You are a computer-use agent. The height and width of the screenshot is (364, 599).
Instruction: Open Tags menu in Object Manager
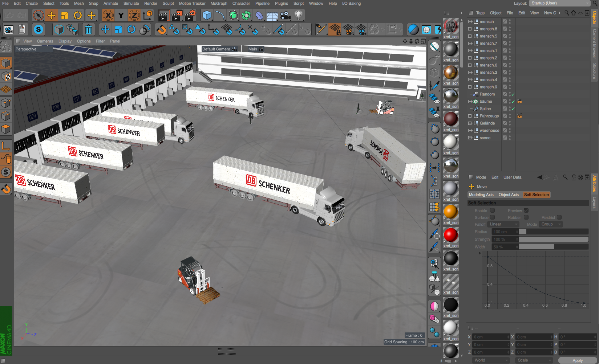(x=480, y=13)
